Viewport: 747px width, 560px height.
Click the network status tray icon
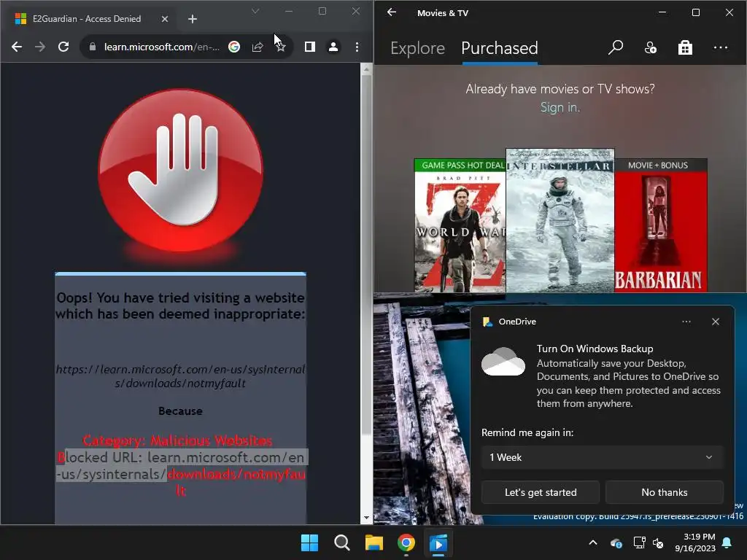[639, 542]
